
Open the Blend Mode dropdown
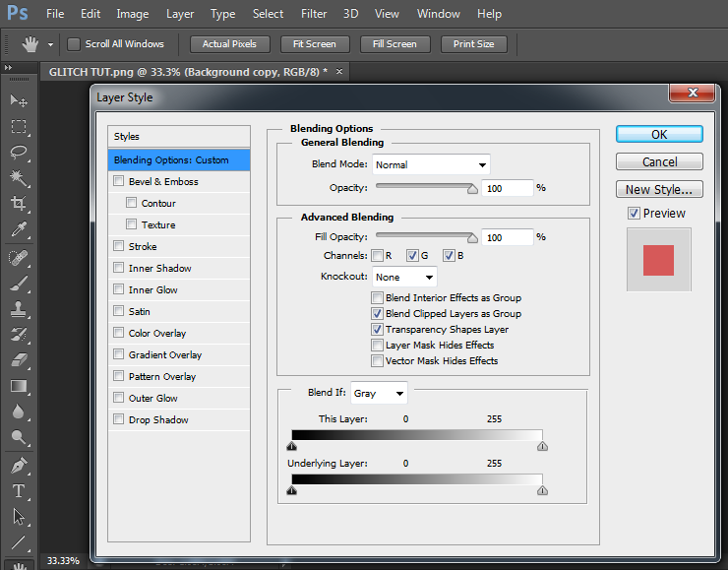pyautogui.click(x=430, y=164)
